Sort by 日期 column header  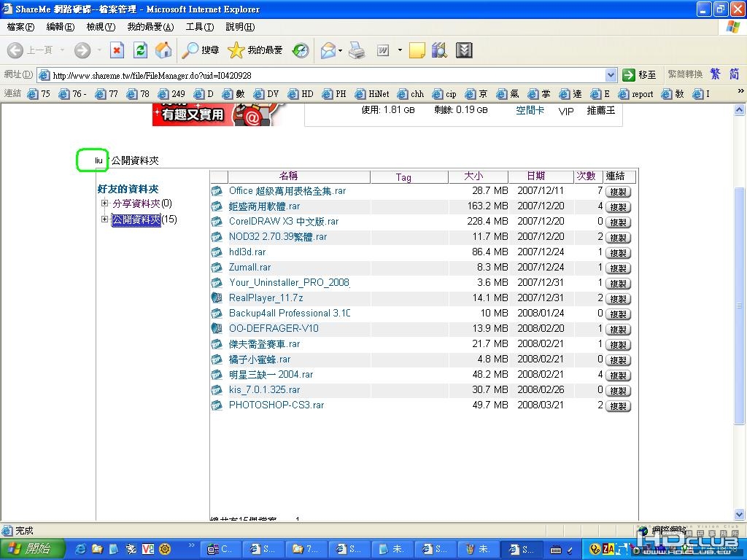point(541,176)
